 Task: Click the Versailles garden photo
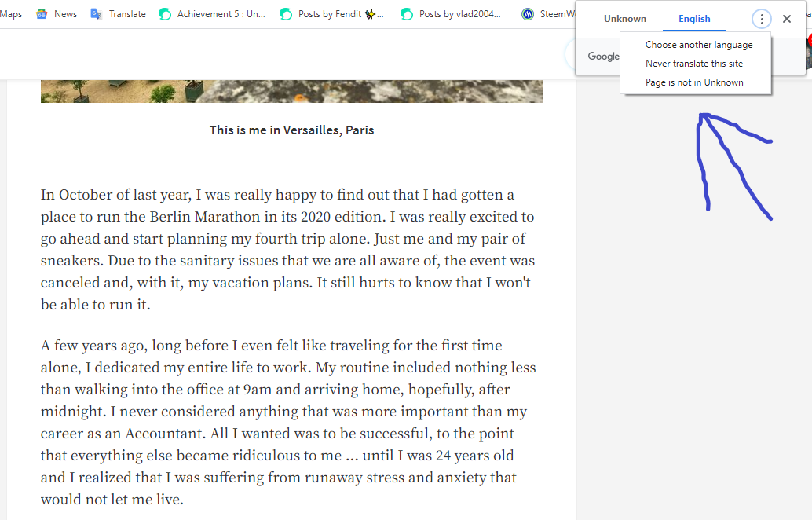(292, 91)
